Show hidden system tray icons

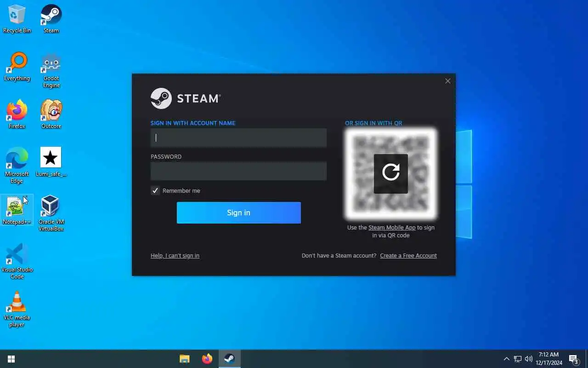[506, 359]
